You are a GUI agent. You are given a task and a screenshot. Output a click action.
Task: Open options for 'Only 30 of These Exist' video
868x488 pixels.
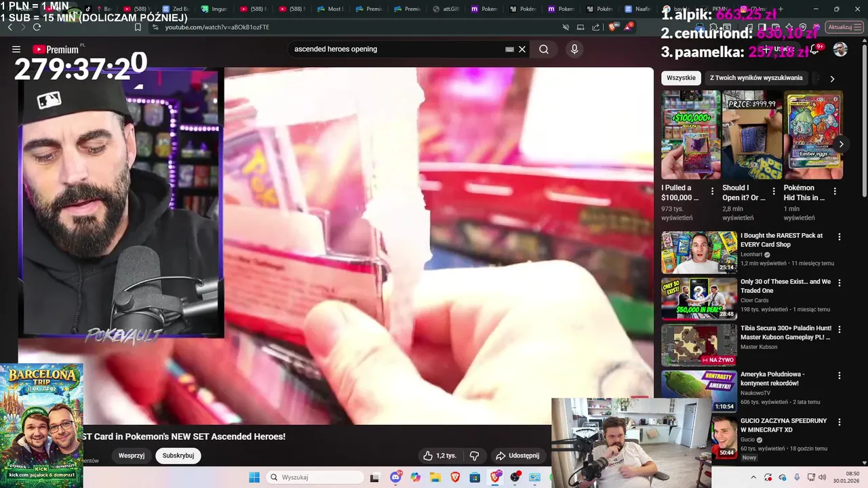[839, 283]
